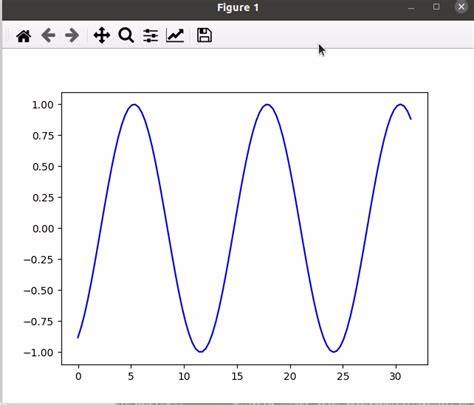The width and height of the screenshot is (474, 405).
Task: Click the −0.25 y-axis tick label
Action: (39, 260)
